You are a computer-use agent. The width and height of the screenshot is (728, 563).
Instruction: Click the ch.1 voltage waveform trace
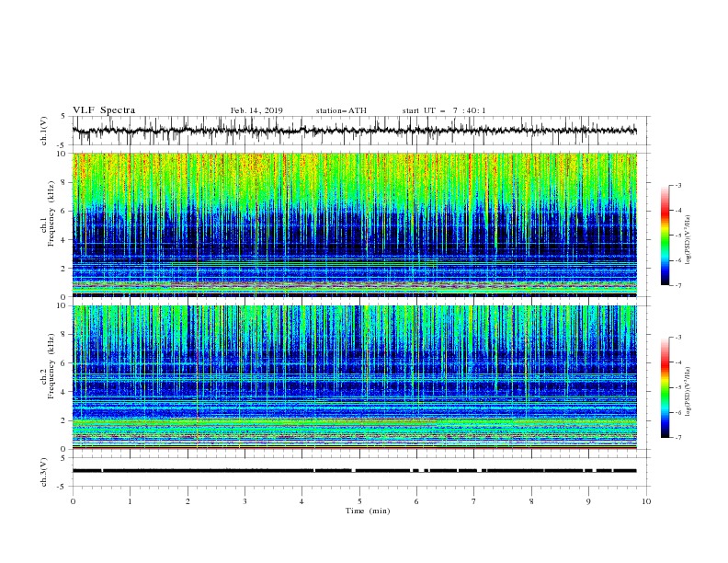354,131
